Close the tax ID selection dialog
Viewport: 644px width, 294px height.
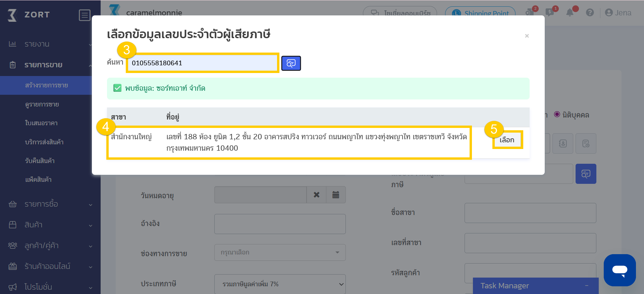527,36
